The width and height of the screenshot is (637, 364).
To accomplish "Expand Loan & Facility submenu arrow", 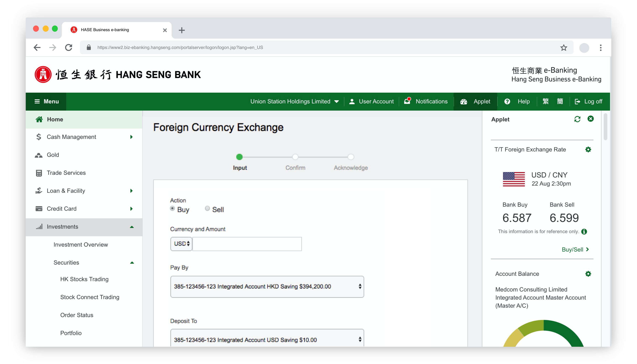I will (x=131, y=191).
